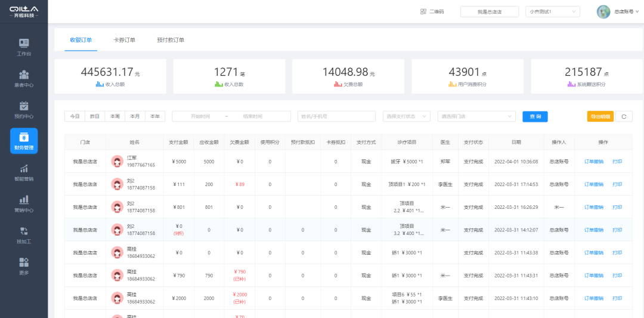Image resolution: width=644 pixels, height=318 pixels.
Task: Click the 开始时间 start date field
Action: [200, 116]
